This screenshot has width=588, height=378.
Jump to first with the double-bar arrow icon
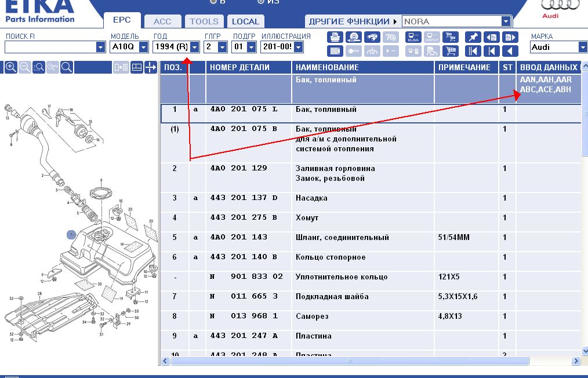[473, 50]
